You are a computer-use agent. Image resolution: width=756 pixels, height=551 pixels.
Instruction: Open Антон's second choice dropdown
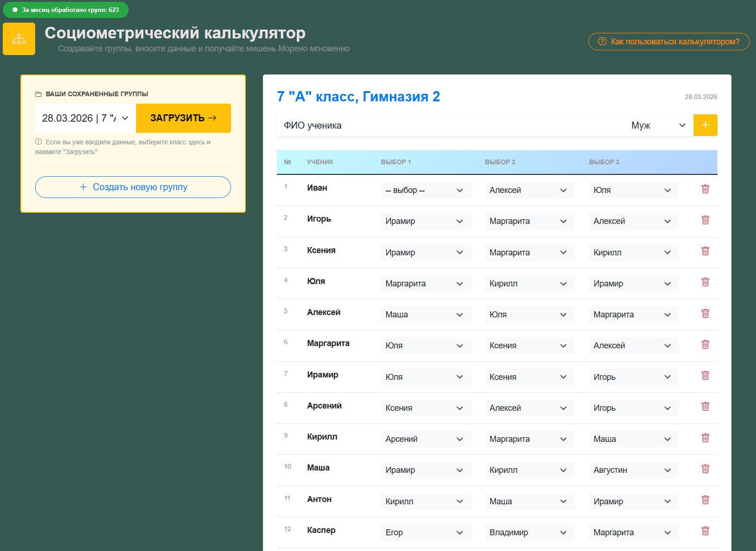click(x=529, y=501)
